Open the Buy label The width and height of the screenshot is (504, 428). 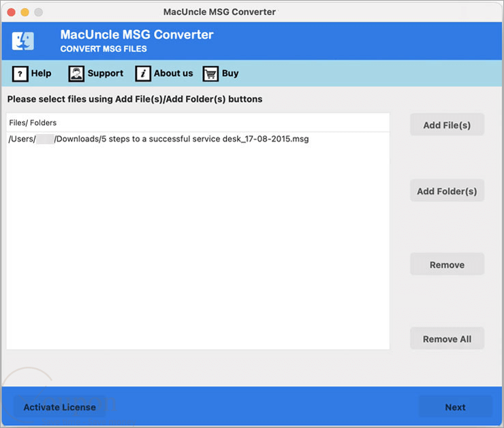[230, 73]
